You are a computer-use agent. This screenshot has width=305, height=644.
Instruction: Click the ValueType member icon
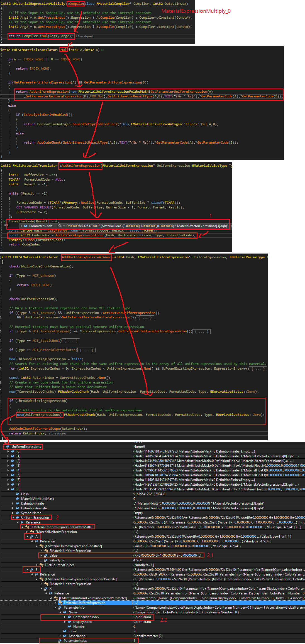46,560
